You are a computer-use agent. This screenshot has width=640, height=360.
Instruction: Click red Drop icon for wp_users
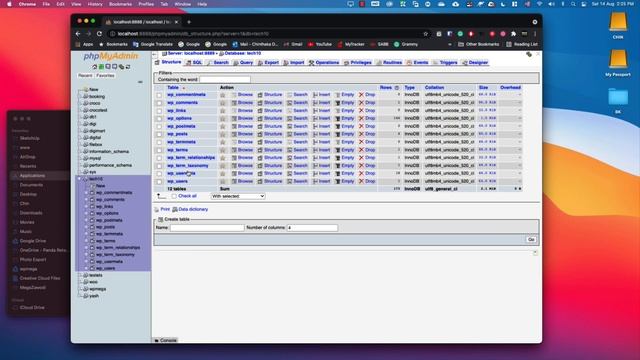coord(361,181)
